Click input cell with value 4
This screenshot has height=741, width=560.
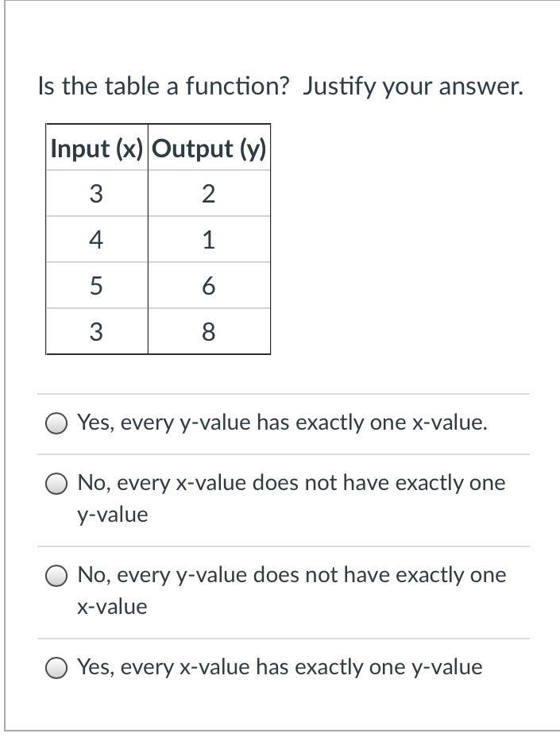coord(96,240)
